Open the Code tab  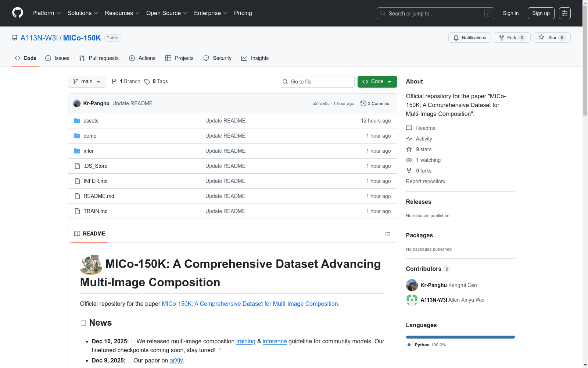click(26, 58)
